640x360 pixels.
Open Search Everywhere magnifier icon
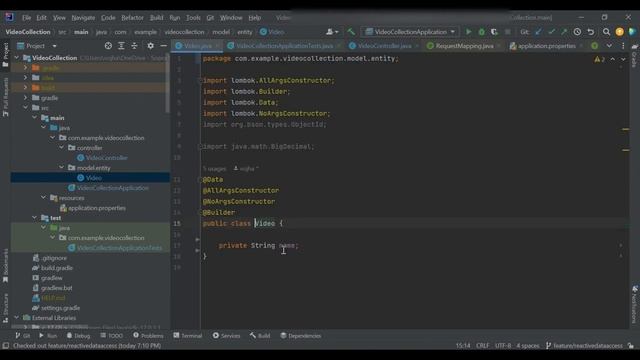point(607,32)
